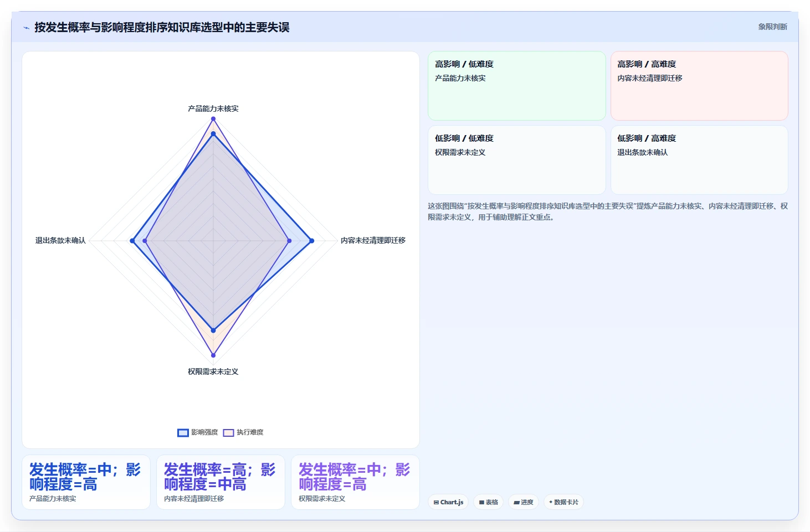The width and height of the screenshot is (810, 532).
Task: Click the purple 执行难度 point on 权限需求未定义 axis
Action: coord(213,355)
